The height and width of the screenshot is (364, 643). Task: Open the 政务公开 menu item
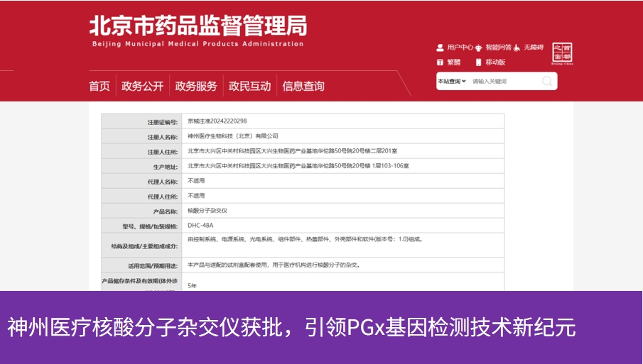point(142,86)
